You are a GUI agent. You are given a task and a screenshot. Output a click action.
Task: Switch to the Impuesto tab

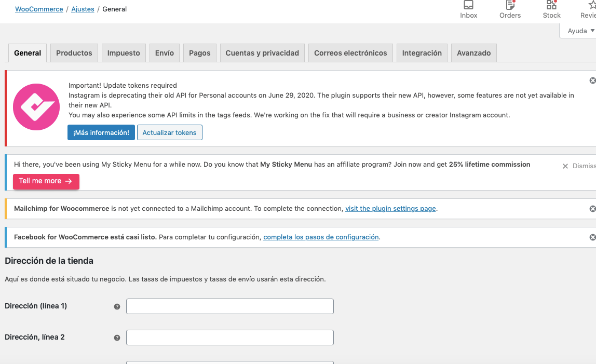pyautogui.click(x=124, y=53)
